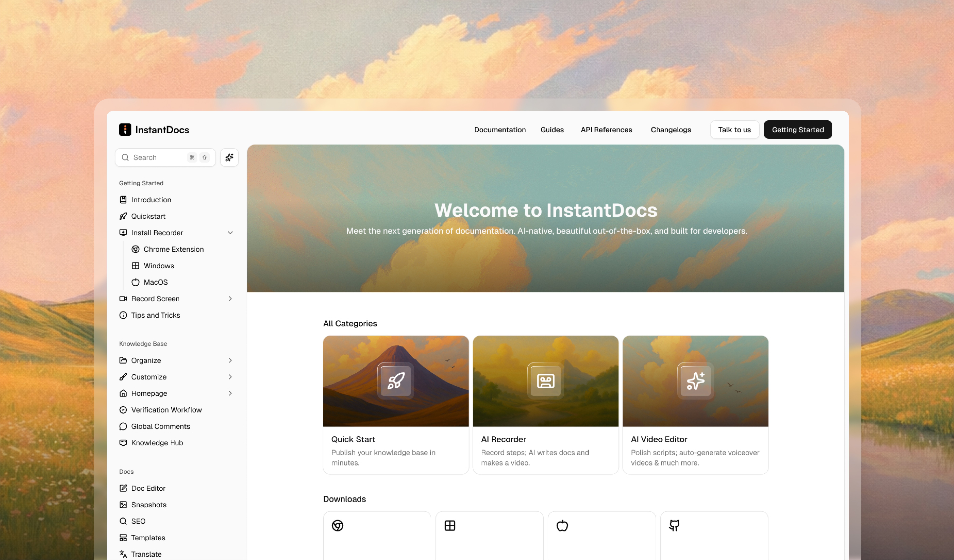Click the Talk to us button
Viewport: 954px width, 560px height.
tap(734, 130)
